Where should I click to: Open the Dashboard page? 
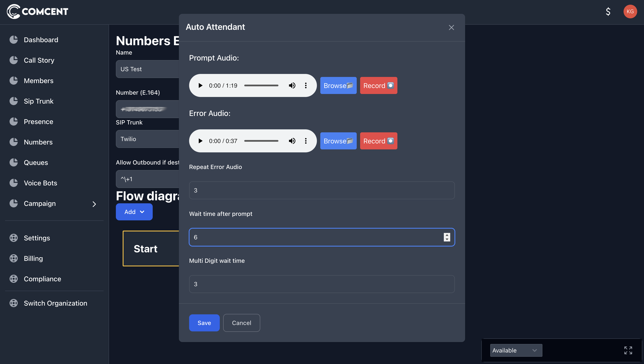[41, 40]
